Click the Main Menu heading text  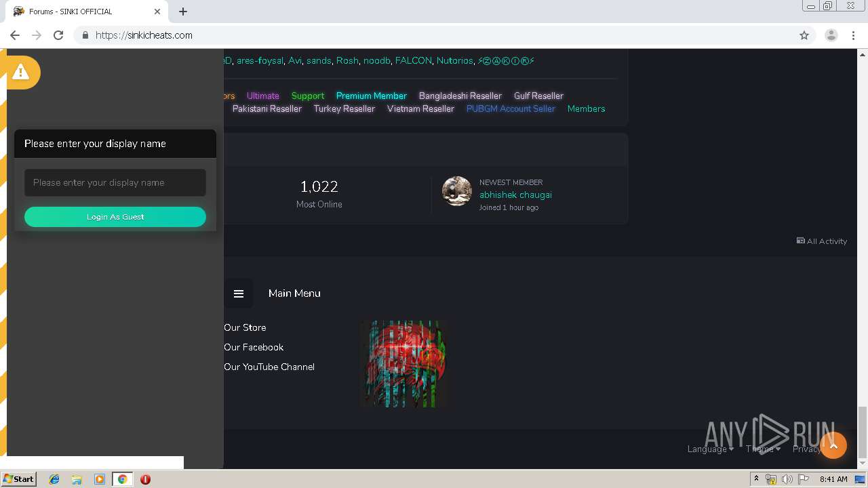(294, 293)
